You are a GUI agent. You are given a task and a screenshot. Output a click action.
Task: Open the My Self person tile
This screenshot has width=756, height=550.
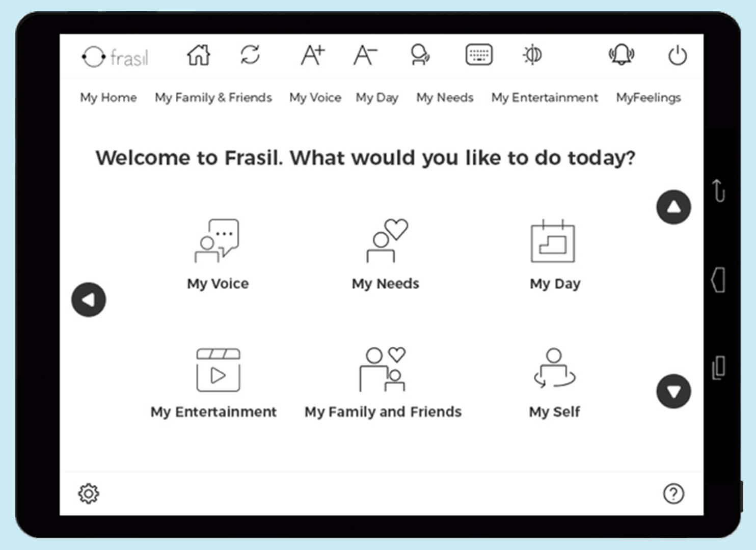[554, 383]
